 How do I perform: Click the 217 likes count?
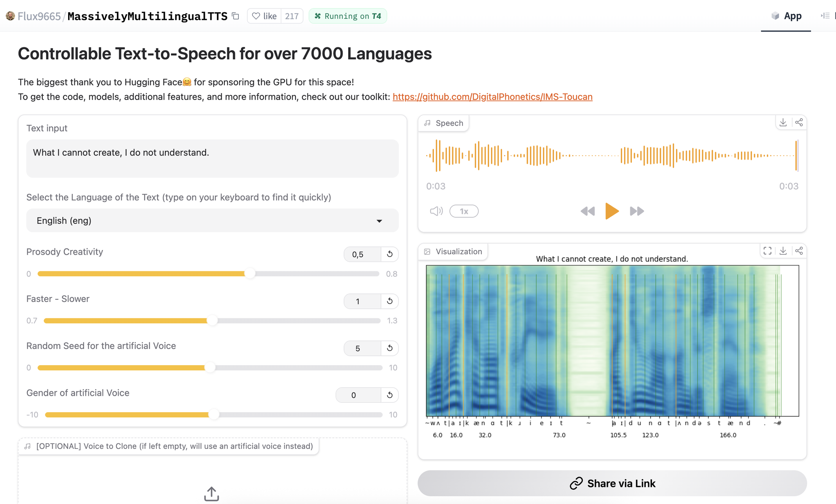291,16
